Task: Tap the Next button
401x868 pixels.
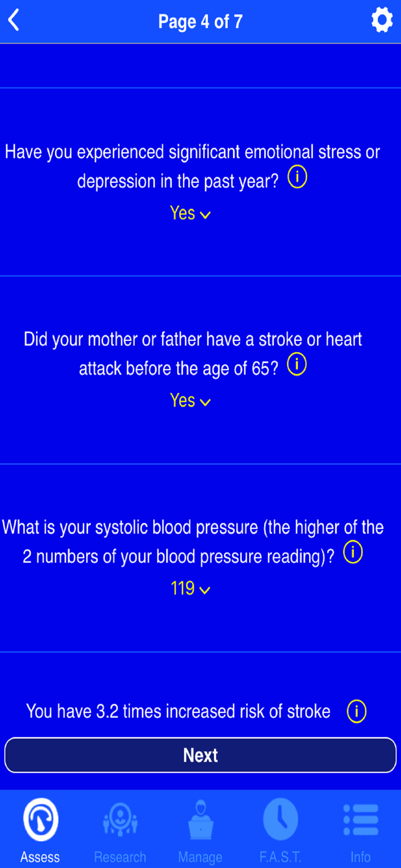Action: [x=200, y=755]
